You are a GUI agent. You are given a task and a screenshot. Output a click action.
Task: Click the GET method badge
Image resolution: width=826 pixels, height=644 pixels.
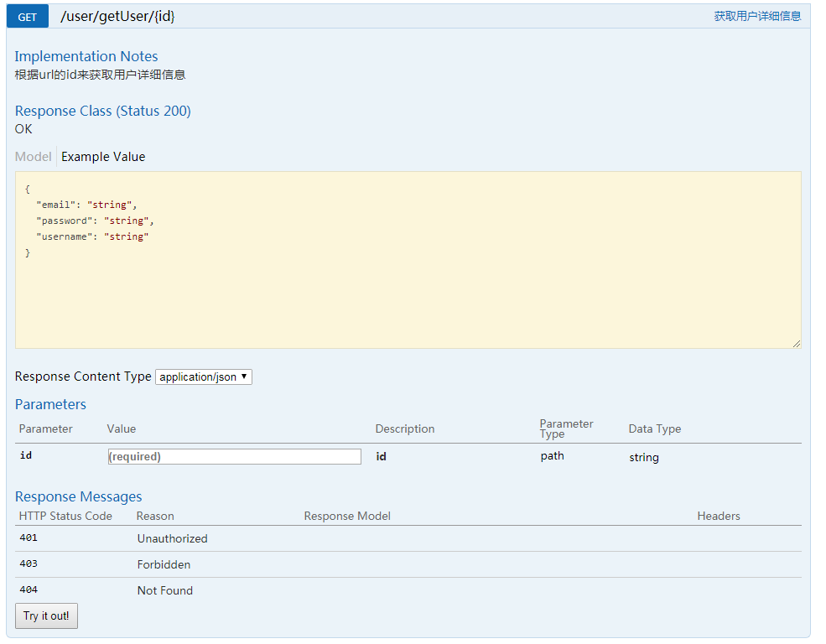pyautogui.click(x=26, y=16)
